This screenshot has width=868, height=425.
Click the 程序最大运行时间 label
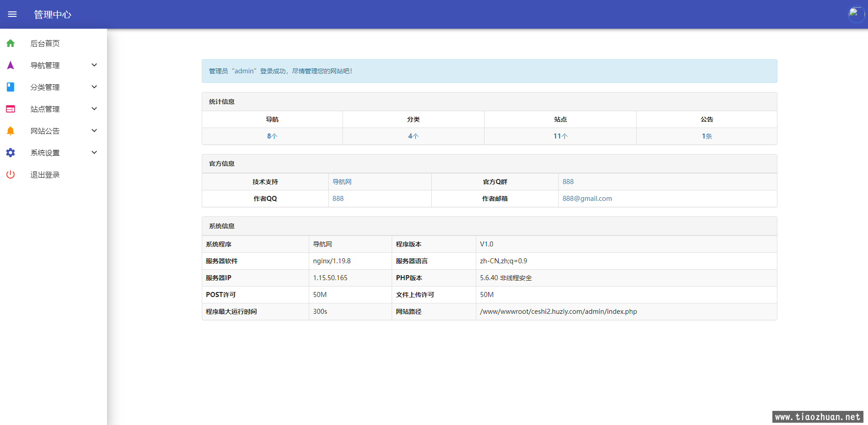[231, 312]
